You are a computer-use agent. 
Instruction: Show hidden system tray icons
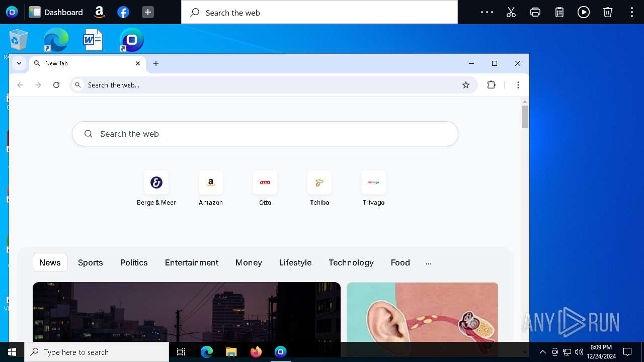click(x=542, y=352)
